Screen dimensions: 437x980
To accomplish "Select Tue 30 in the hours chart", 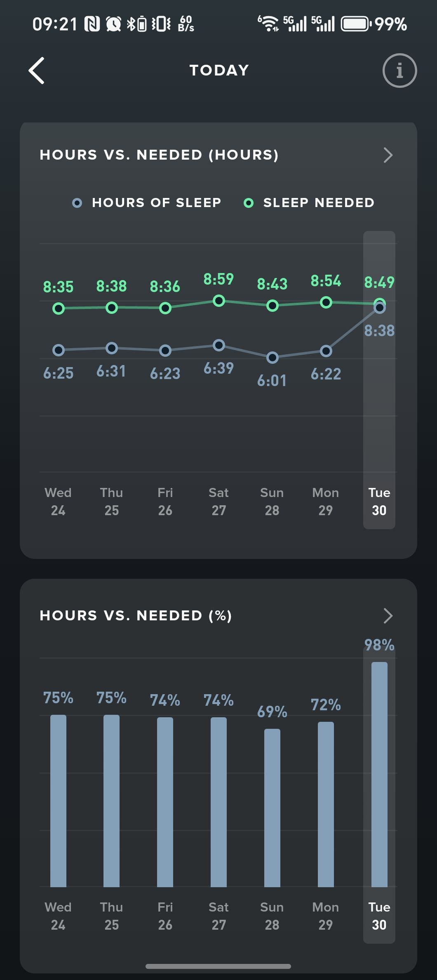I will [379, 502].
